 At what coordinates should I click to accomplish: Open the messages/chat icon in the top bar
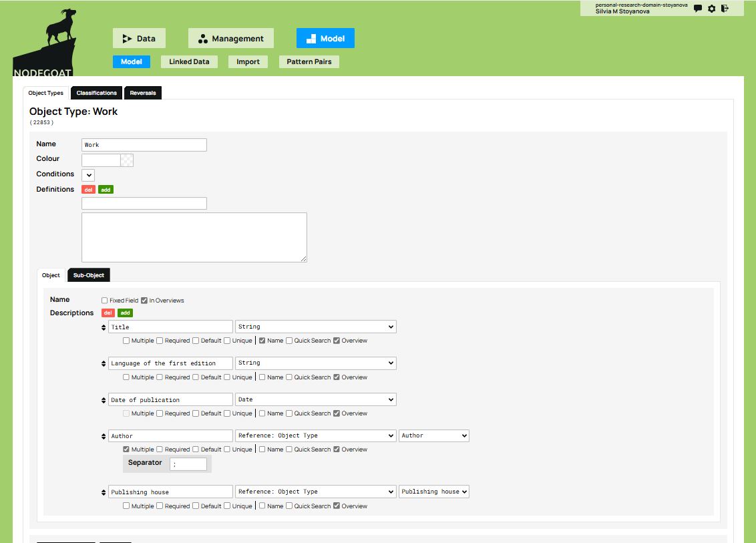click(697, 8)
